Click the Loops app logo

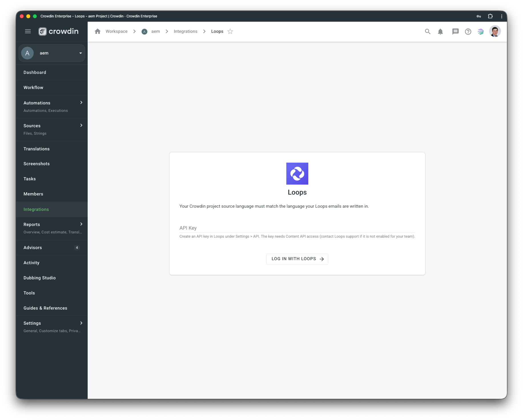click(297, 173)
